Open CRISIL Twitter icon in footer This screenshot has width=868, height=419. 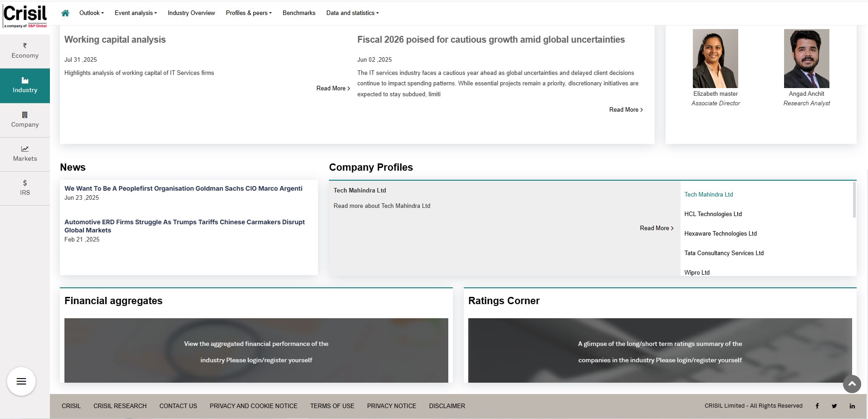834,406
